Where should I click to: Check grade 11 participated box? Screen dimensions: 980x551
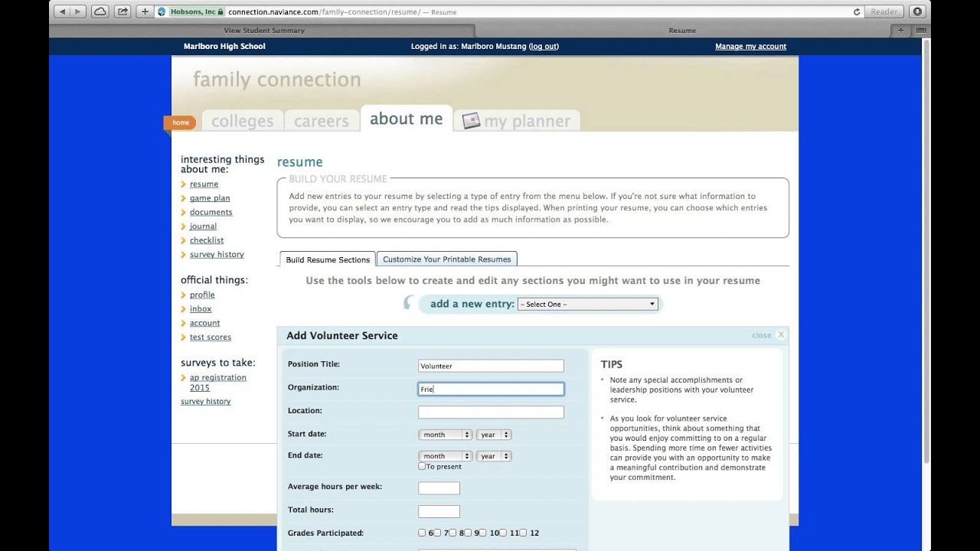[503, 533]
